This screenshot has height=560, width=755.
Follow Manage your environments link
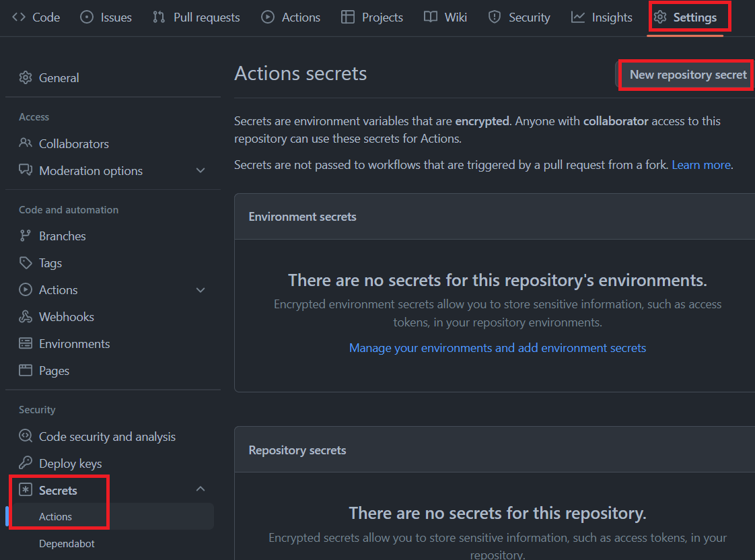[x=497, y=348]
